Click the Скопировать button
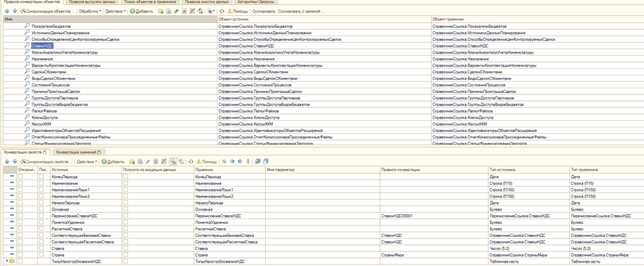The height and width of the screenshot is (266, 644). click(264, 12)
